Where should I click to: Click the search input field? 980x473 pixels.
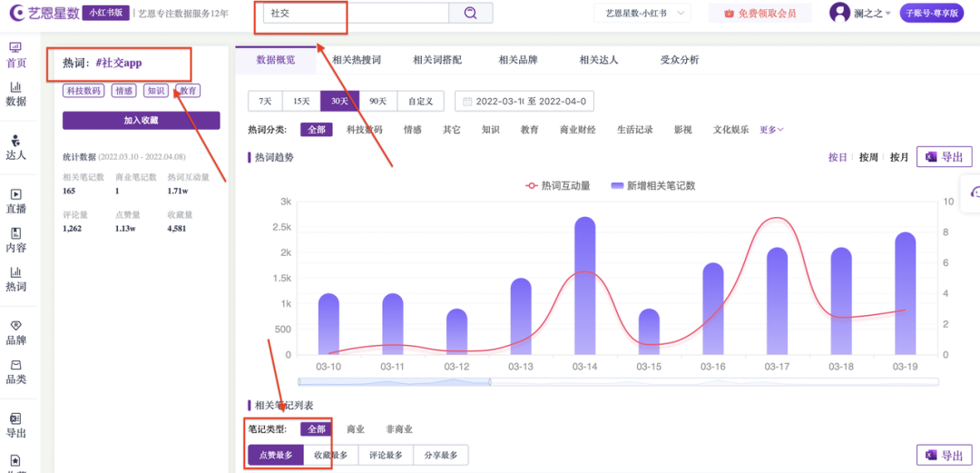click(357, 13)
